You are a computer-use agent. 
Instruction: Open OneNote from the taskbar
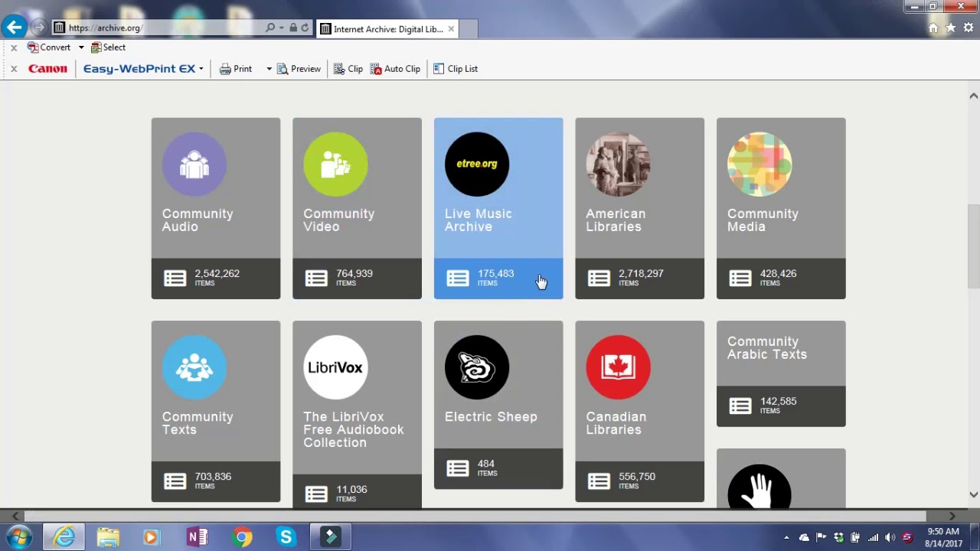198,537
